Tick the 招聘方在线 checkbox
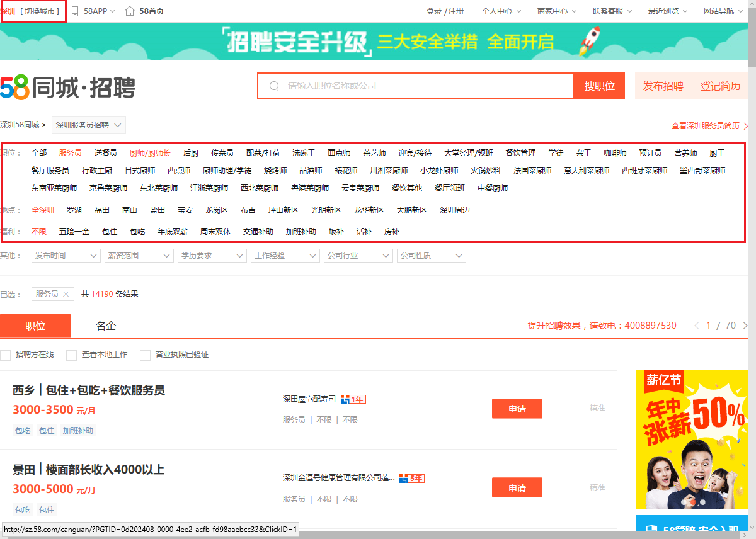 (6, 355)
